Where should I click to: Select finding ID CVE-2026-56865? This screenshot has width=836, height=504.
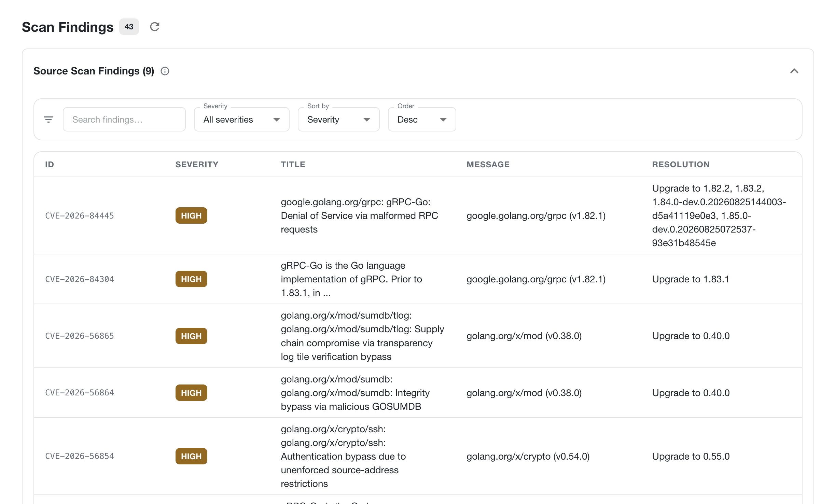(80, 336)
